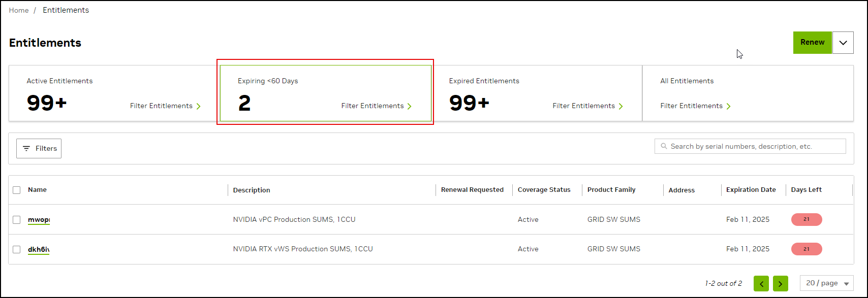
Task: Toggle the select-all checkbox in table header
Action: [x=17, y=190]
